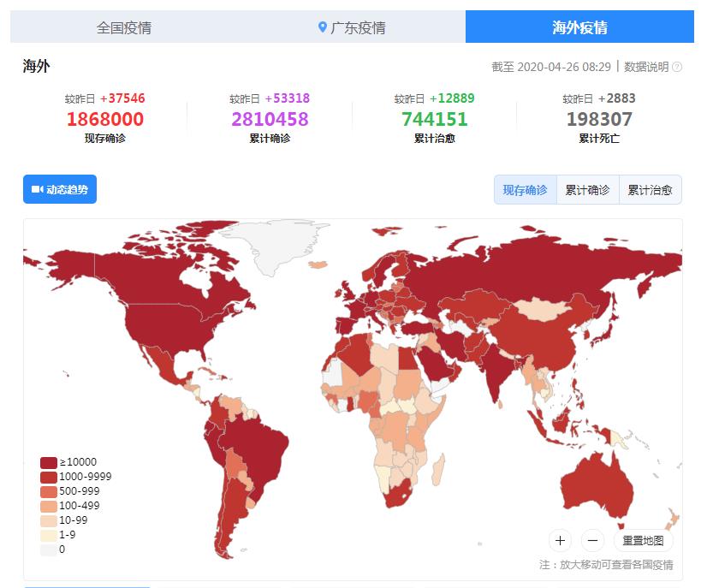This screenshot has width=707, height=588.
Task: Click the map zoom-in plus icon
Action: click(x=560, y=540)
